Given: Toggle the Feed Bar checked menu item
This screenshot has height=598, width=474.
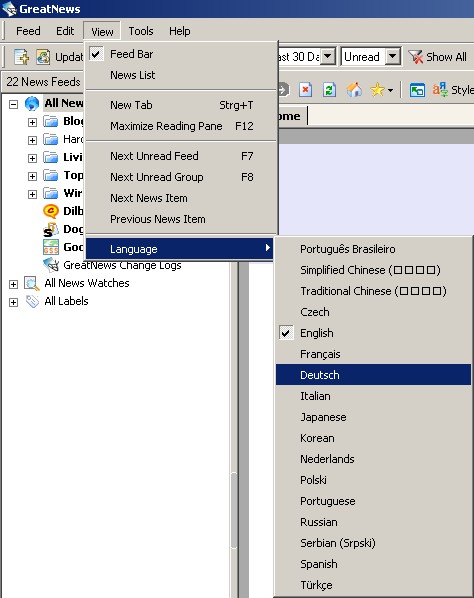Looking at the screenshot, I should coord(182,54).
